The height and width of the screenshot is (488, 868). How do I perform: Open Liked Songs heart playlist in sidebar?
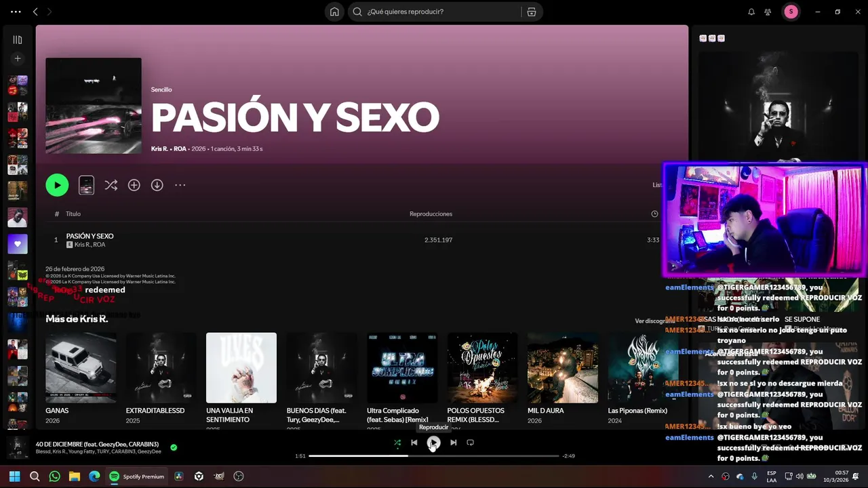click(x=18, y=244)
